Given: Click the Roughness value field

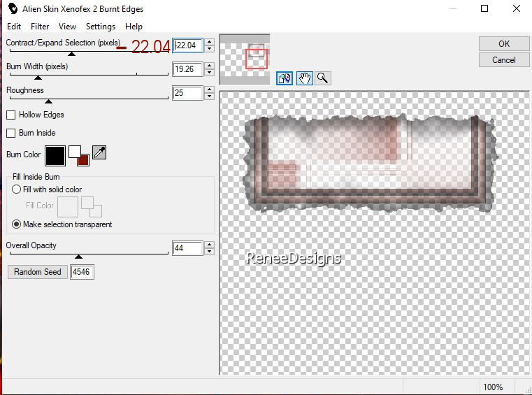Looking at the screenshot, I should 187,93.
